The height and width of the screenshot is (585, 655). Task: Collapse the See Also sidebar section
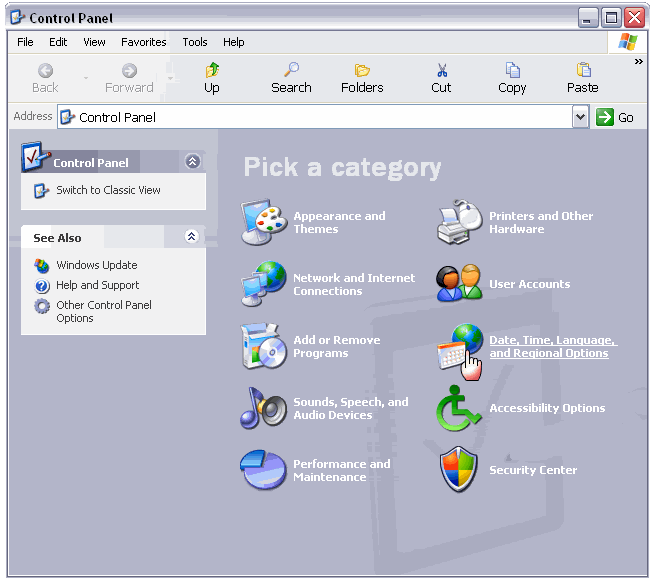tap(191, 237)
